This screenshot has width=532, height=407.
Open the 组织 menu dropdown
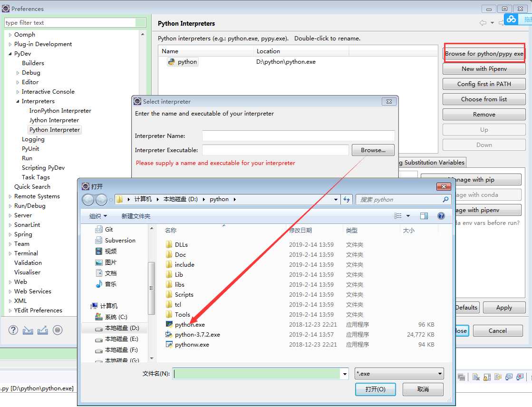[98, 216]
